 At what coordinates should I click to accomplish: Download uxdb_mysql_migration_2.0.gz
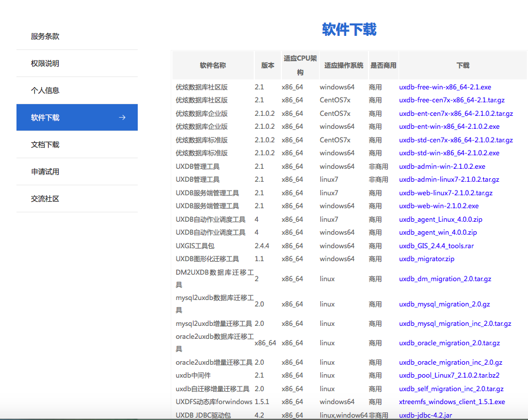point(444,304)
